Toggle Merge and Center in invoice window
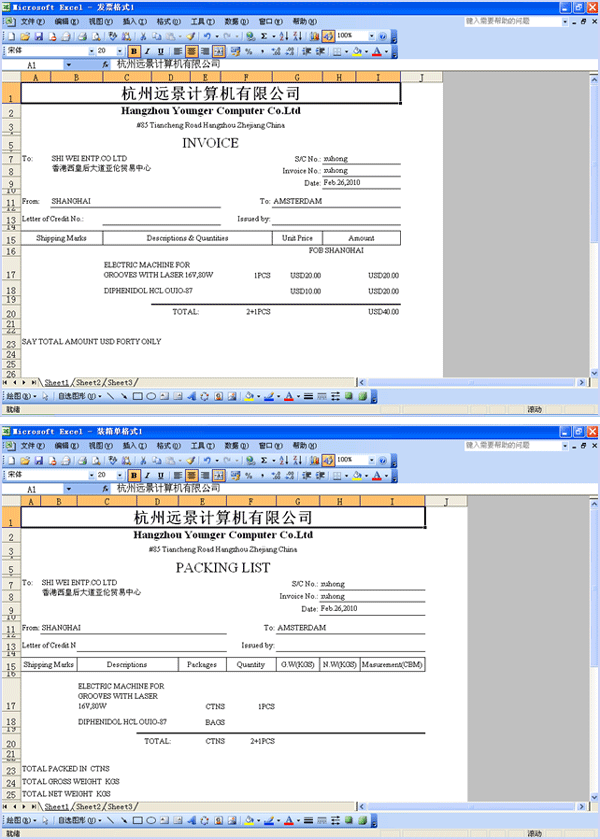 pos(218,51)
